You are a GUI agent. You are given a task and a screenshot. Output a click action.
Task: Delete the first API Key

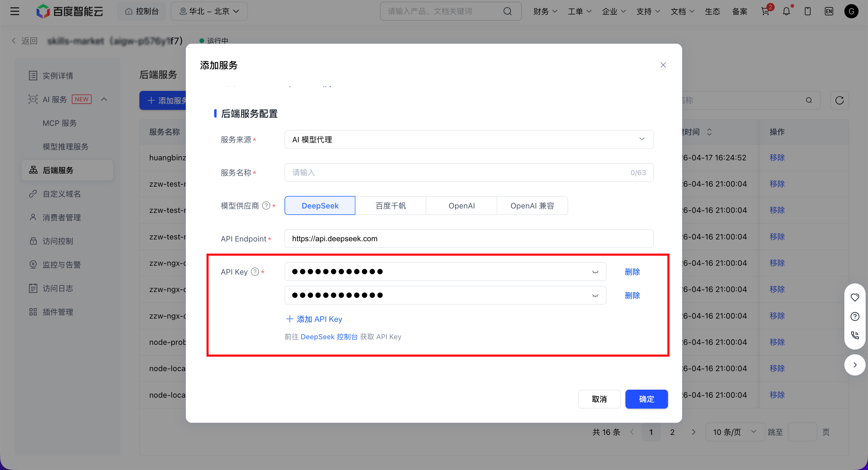pyautogui.click(x=632, y=272)
